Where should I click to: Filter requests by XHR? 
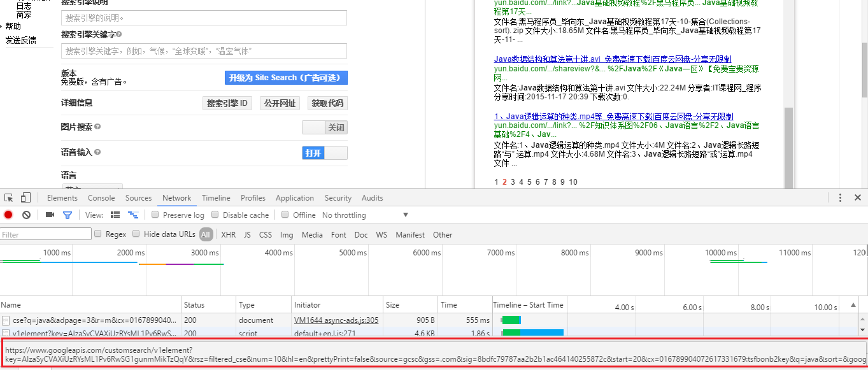click(x=228, y=234)
